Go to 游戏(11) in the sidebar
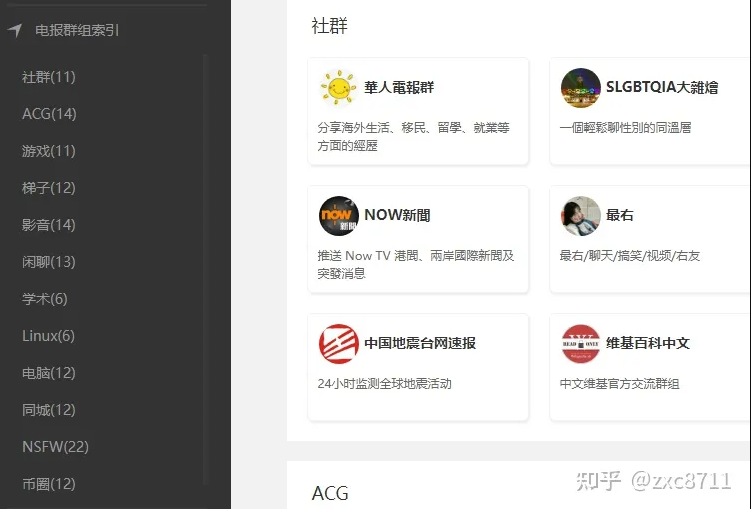The image size is (751, 509). 49,151
